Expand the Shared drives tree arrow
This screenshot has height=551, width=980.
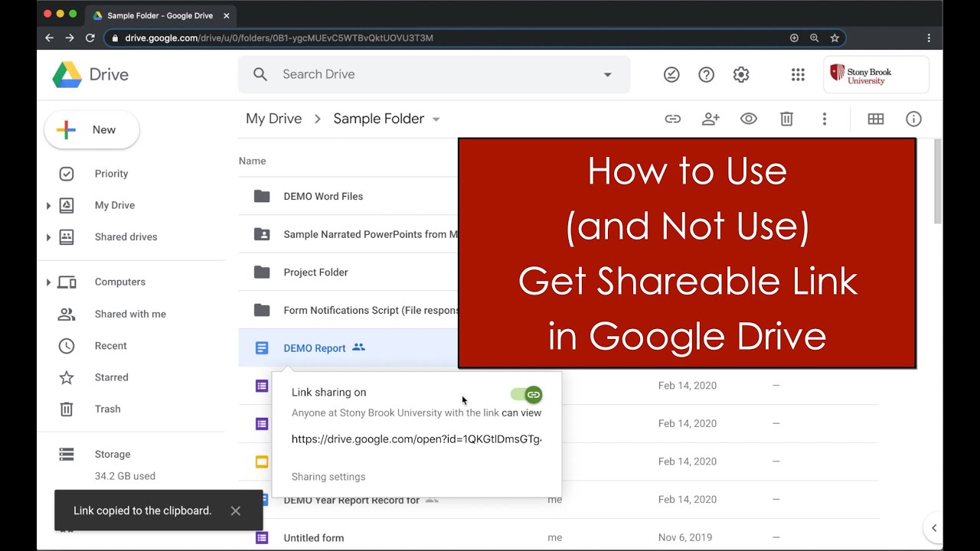point(48,237)
